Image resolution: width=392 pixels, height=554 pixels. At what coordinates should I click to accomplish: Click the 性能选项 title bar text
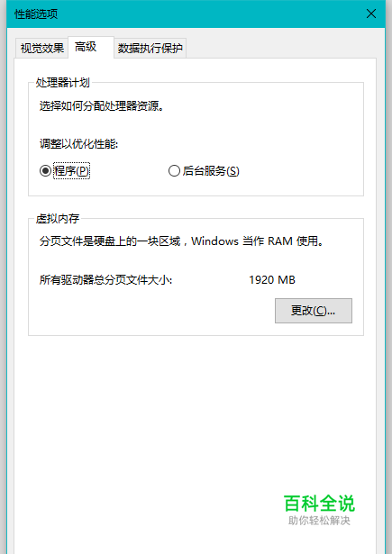36,14
